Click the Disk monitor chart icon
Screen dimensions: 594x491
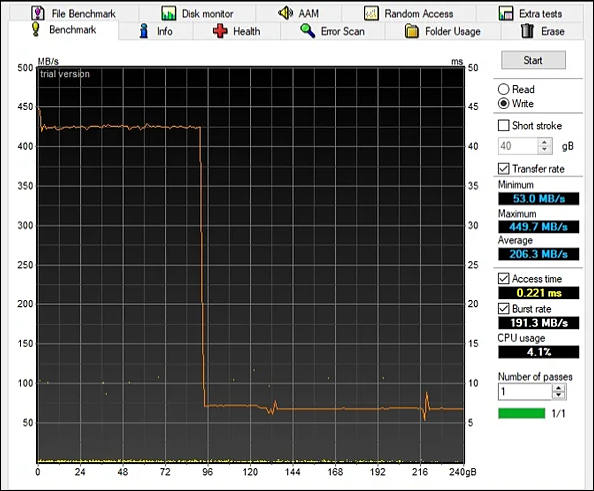(x=169, y=13)
